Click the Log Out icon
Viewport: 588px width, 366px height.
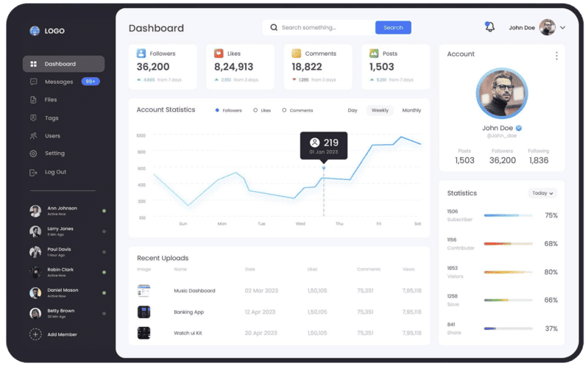tap(34, 172)
